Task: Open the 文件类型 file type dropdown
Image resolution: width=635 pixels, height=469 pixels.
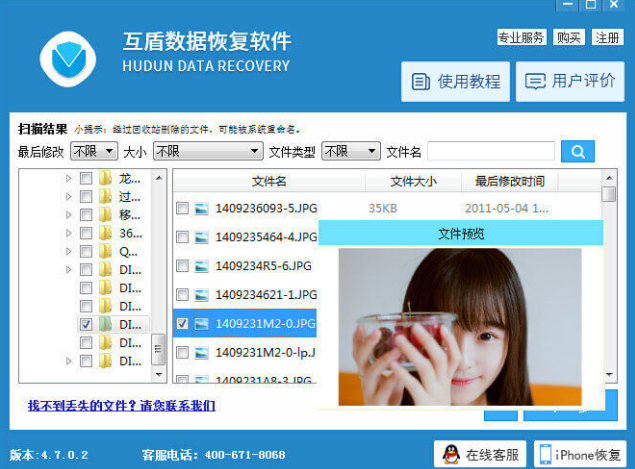Action: pyautogui.click(x=350, y=151)
